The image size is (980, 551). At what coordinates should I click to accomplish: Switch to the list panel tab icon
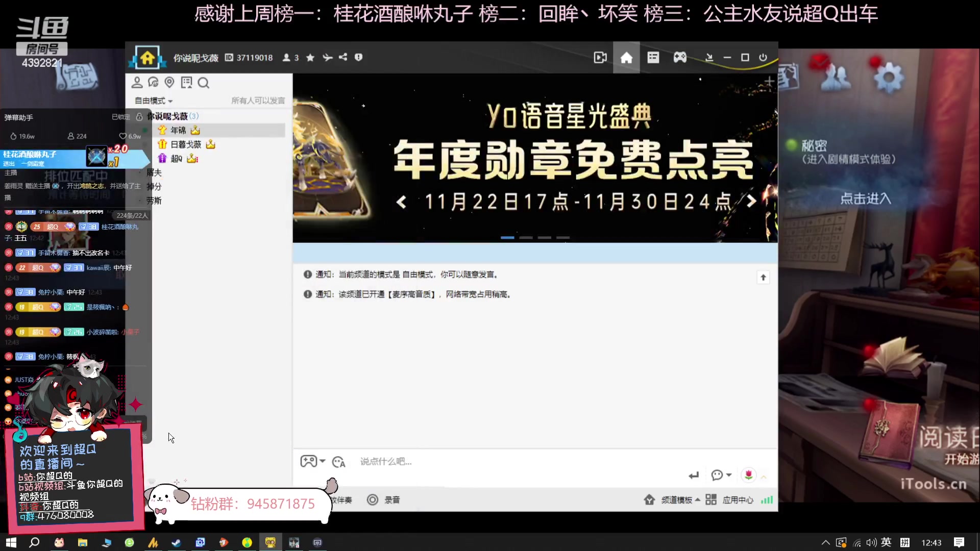click(653, 58)
